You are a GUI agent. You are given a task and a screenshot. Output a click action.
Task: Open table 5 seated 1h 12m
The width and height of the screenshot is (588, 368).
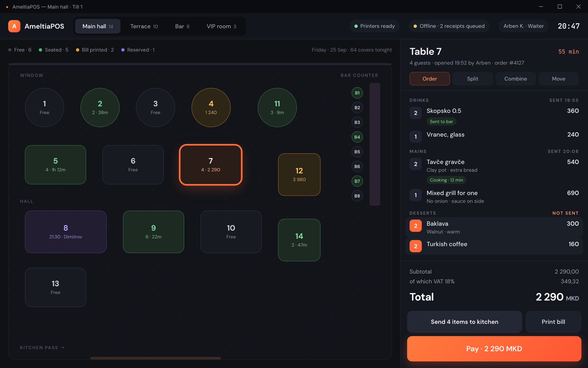(55, 165)
